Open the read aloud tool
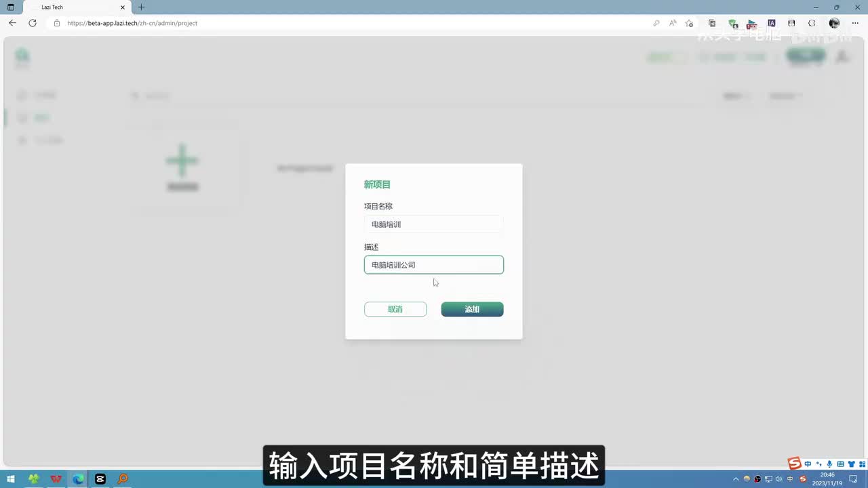 [673, 23]
